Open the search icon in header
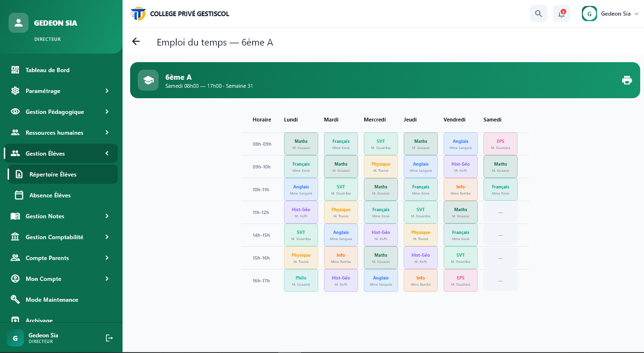Image resolution: width=644 pixels, height=353 pixels. coord(539,14)
